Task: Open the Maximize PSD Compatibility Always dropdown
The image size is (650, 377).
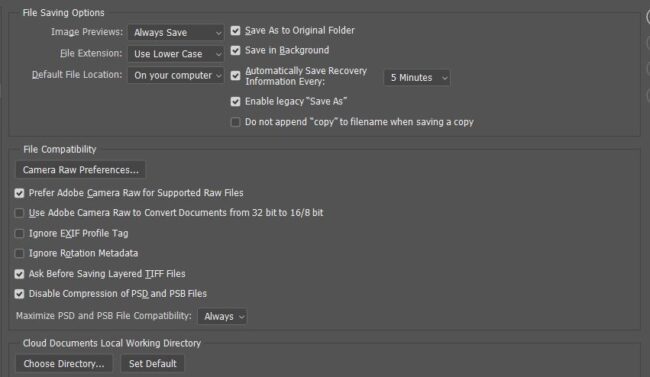Action: [x=223, y=316]
